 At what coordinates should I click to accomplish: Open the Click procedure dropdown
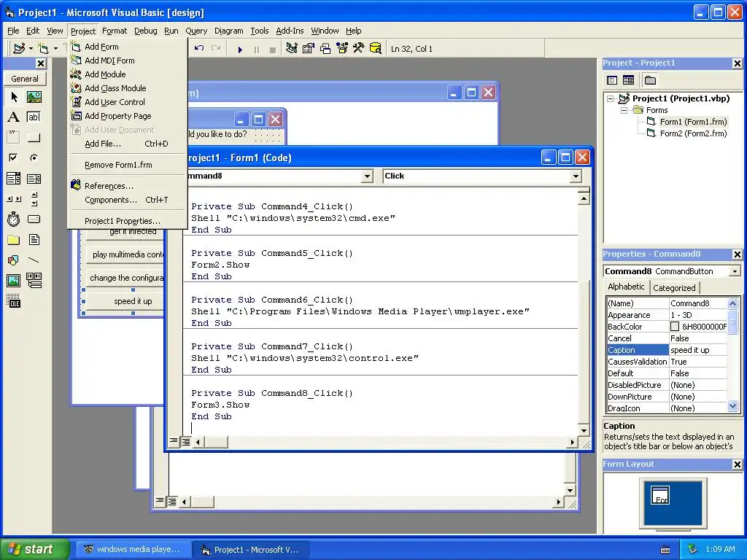pos(576,176)
